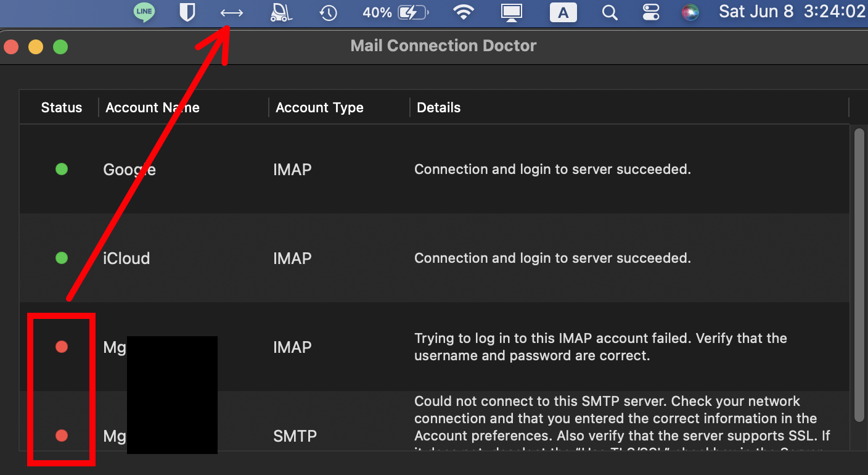
Task: Activate the Siri menu bar icon
Action: pyautogui.click(x=690, y=12)
